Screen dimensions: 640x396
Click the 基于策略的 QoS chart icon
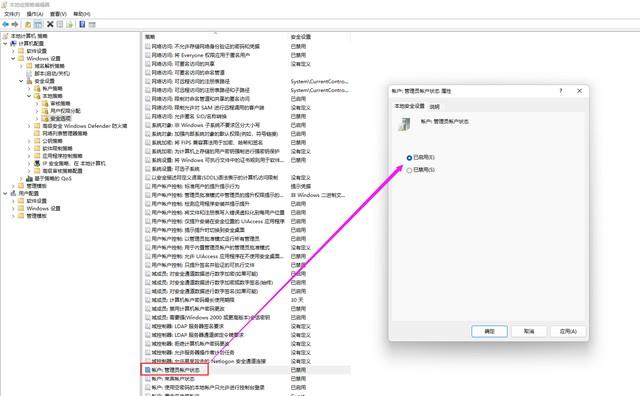(x=29, y=178)
